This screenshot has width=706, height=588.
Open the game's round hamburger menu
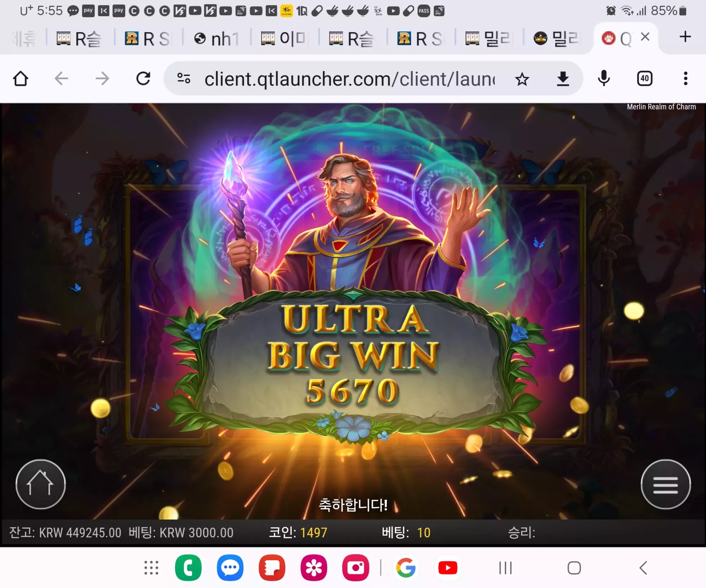(x=666, y=484)
